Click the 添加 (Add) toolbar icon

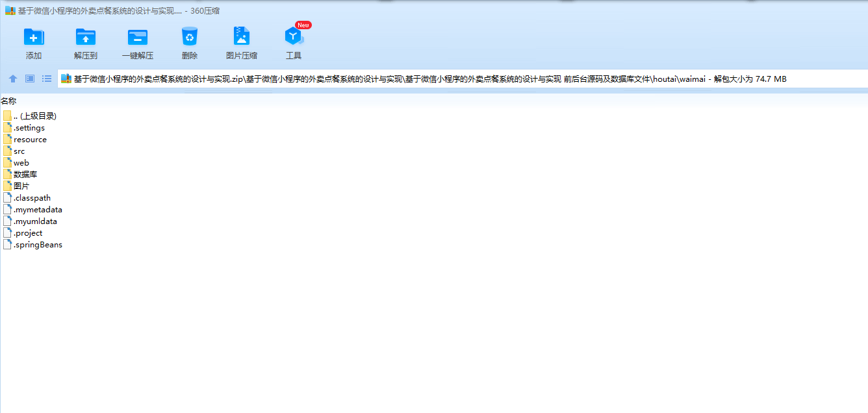(34, 37)
